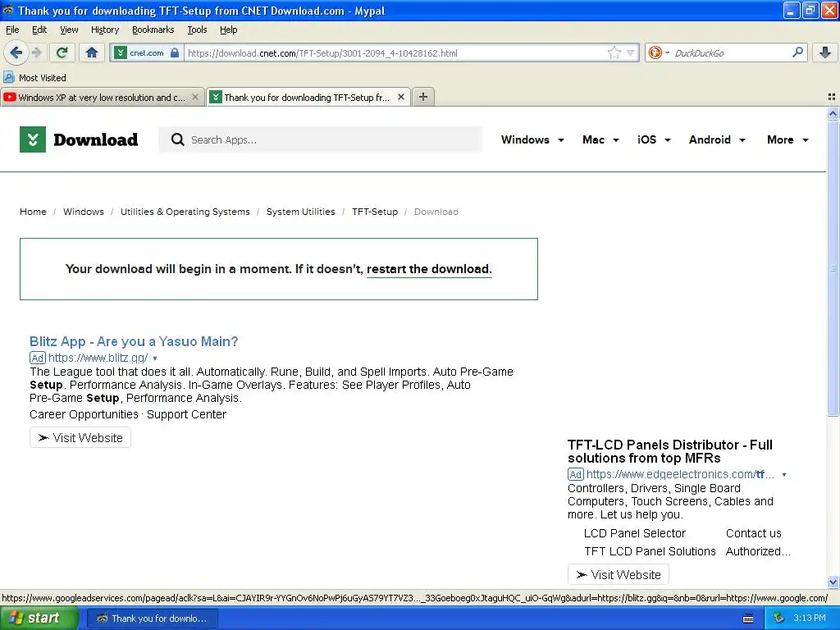This screenshot has width=840, height=630.
Task: Open the Tools menu
Action: (x=197, y=30)
